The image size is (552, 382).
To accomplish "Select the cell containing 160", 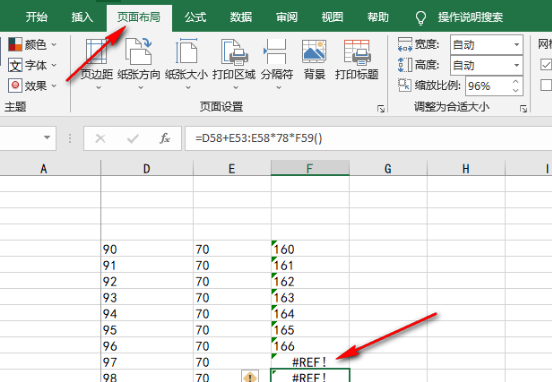I will coord(310,249).
